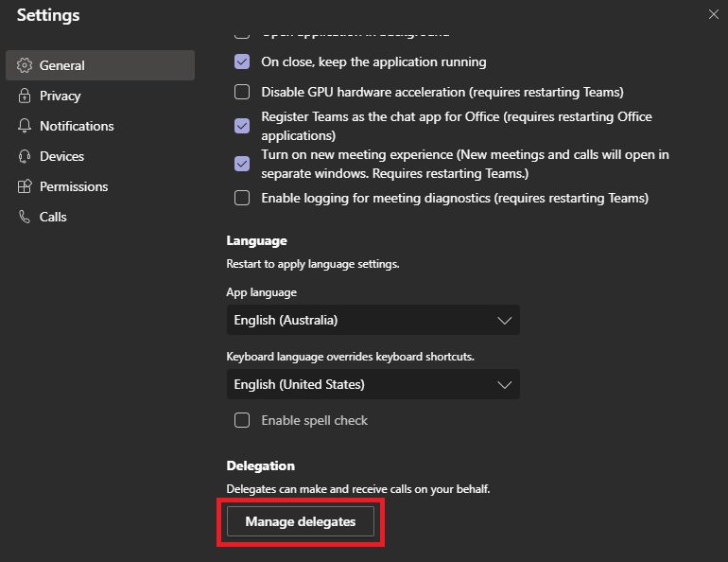Enable spell check checkbox
This screenshot has width=728, height=562.
[x=242, y=420]
